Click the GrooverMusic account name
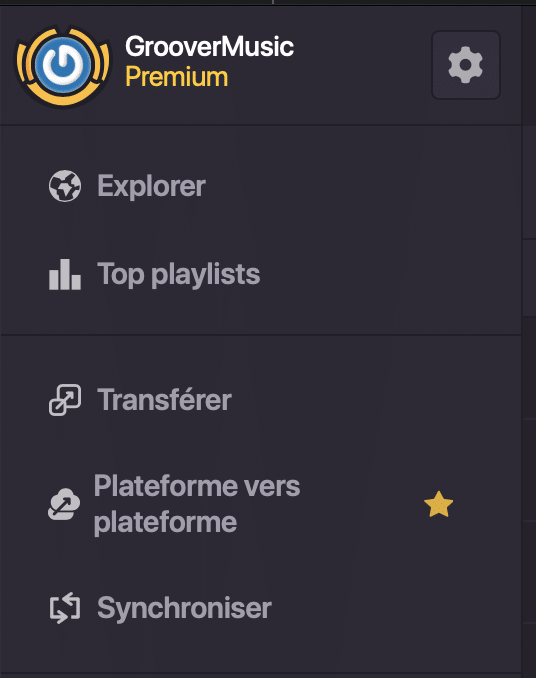536x678 pixels. 210,46
